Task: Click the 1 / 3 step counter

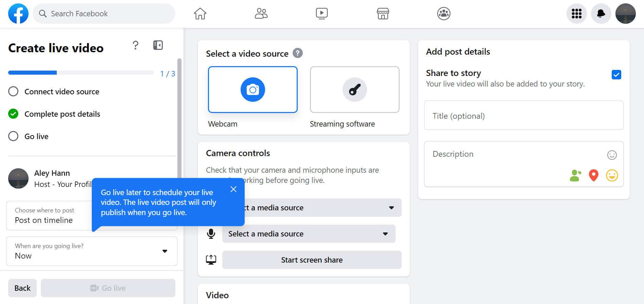Action: pos(168,74)
